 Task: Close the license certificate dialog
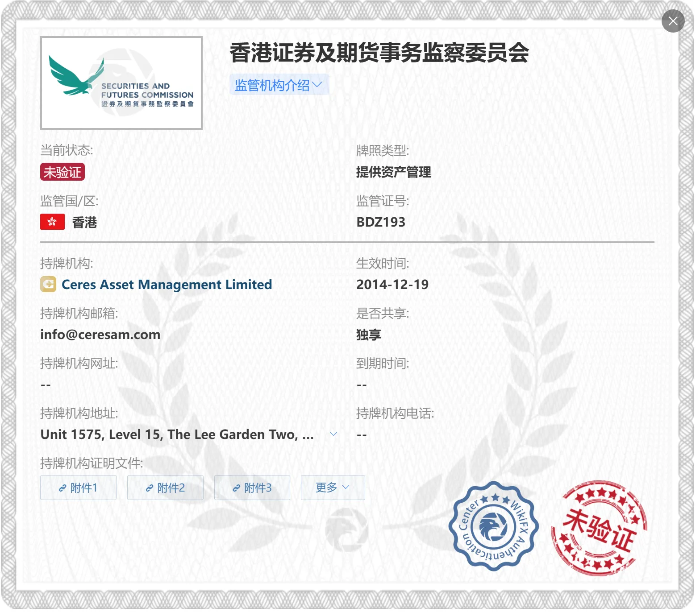click(x=673, y=21)
